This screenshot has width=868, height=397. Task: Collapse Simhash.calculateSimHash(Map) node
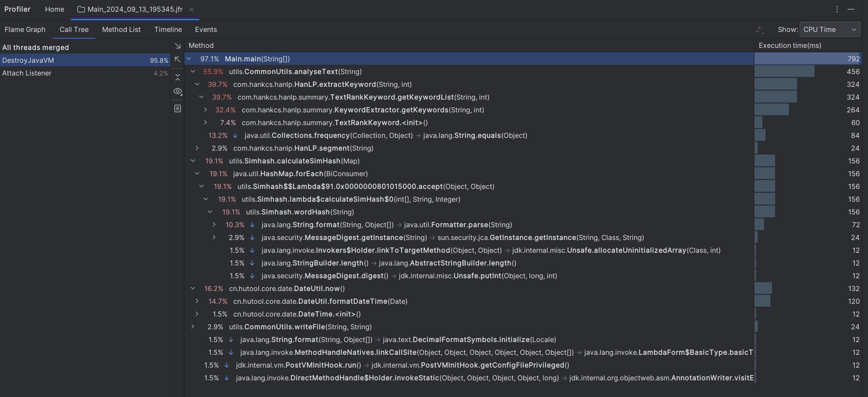click(193, 161)
